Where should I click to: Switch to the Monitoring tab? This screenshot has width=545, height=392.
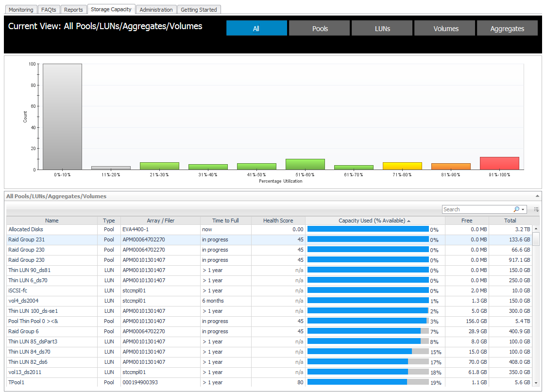21,10
